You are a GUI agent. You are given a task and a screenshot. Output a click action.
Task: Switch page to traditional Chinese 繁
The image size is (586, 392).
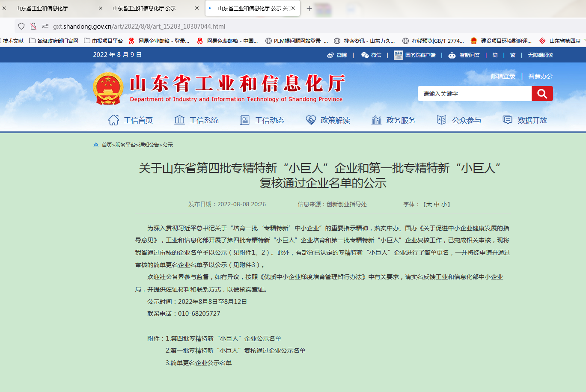pos(512,55)
